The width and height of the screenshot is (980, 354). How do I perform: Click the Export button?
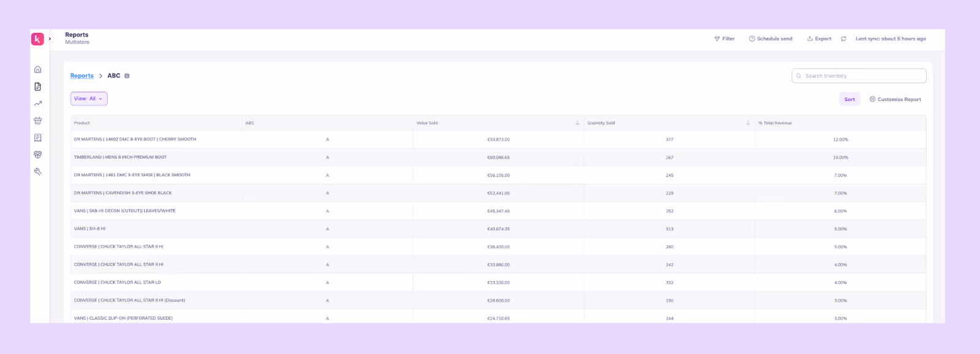[x=819, y=39]
